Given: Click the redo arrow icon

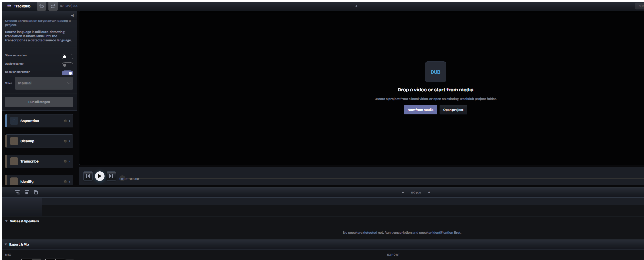Looking at the screenshot, I should tap(53, 6).
